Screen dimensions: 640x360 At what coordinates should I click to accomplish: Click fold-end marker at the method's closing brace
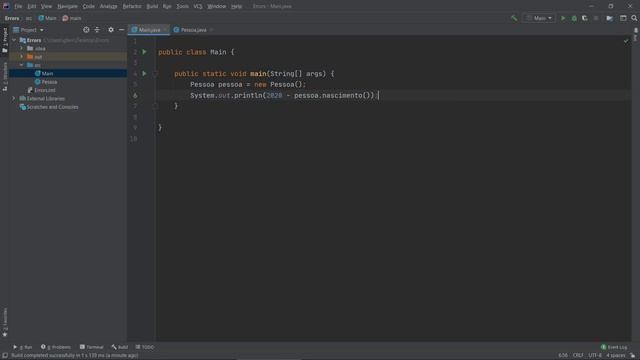[x=155, y=106]
